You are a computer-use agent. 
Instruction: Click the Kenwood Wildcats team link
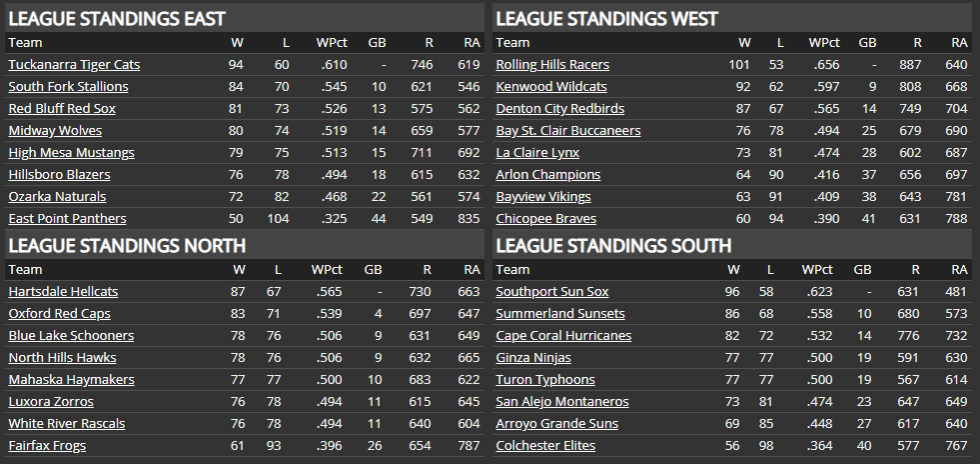[551, 87]
